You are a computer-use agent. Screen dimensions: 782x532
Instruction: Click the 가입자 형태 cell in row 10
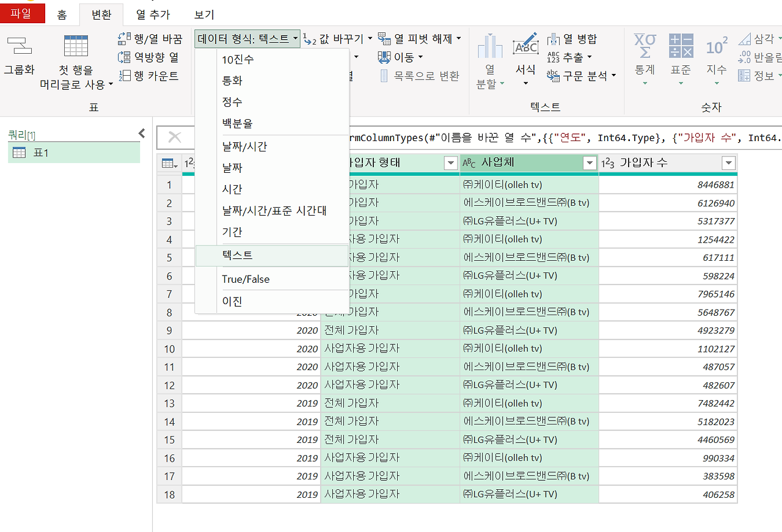tap(390, 349)
